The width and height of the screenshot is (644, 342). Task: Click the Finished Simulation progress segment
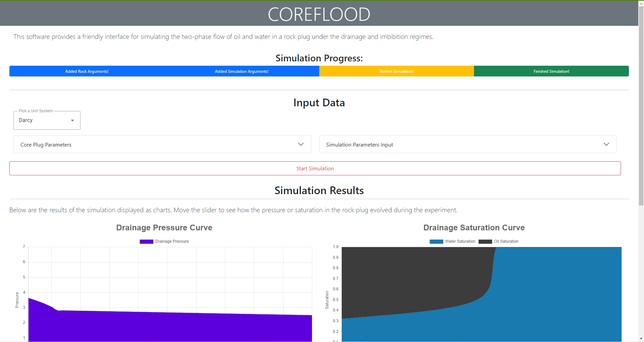tap(551, 71)
